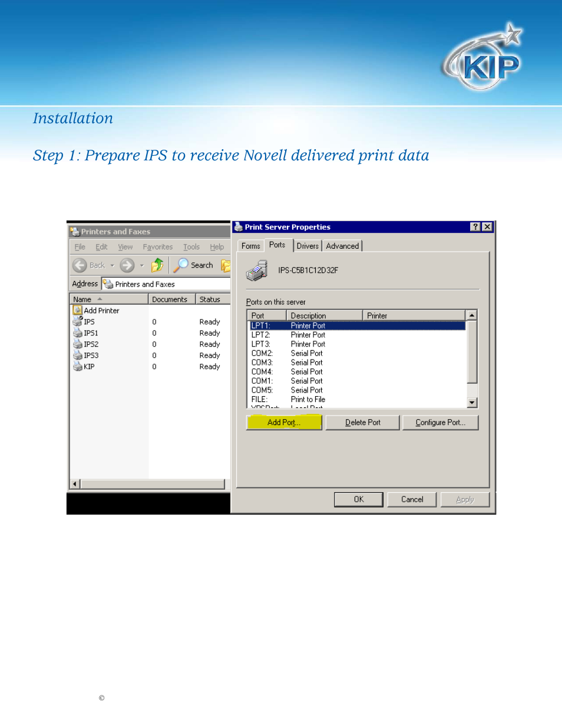Viewport: 562px width, 728px height.
Task: Click the Apply button
Action: [x=465, y=499]
